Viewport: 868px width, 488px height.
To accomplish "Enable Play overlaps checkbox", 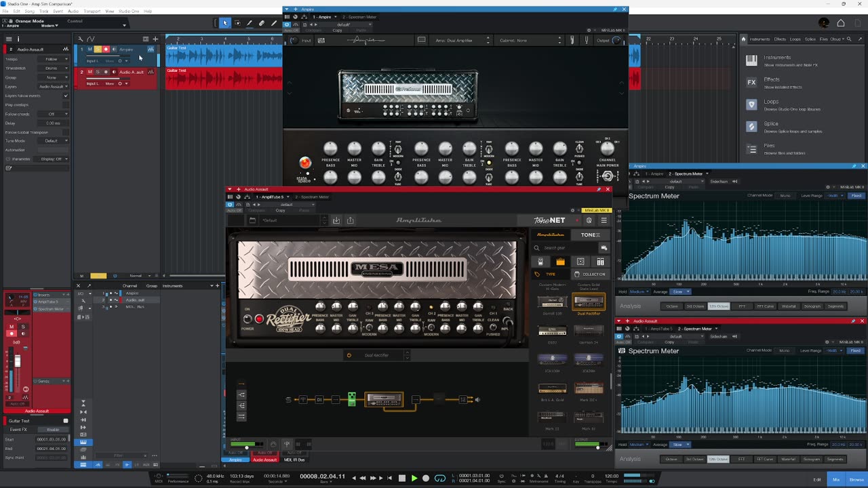I will [66, 105].
